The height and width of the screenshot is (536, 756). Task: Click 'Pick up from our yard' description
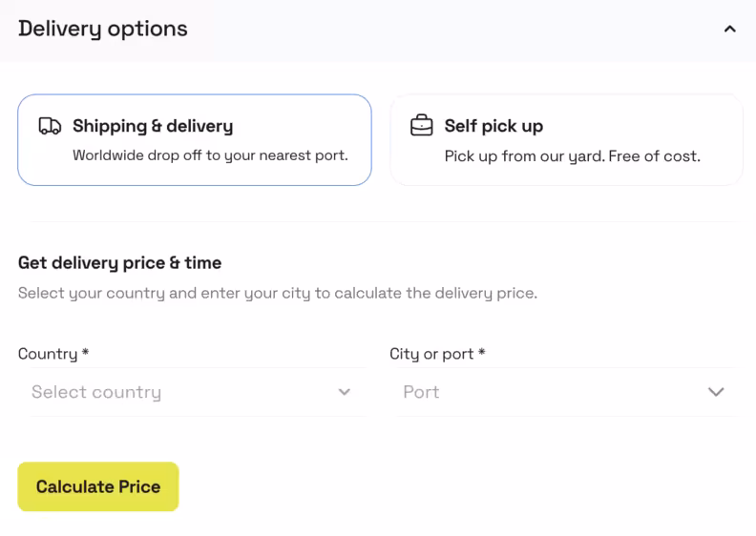572,155
